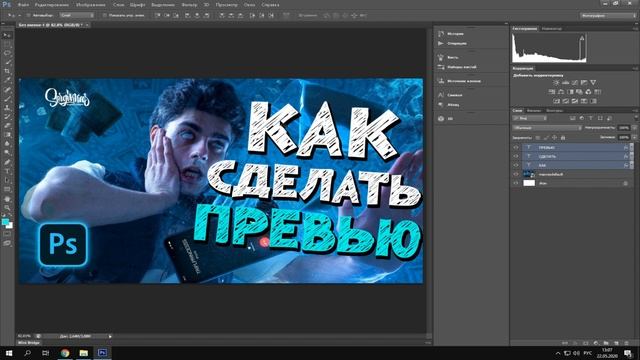Add a Curves adjustment layer

click(575, 82)
